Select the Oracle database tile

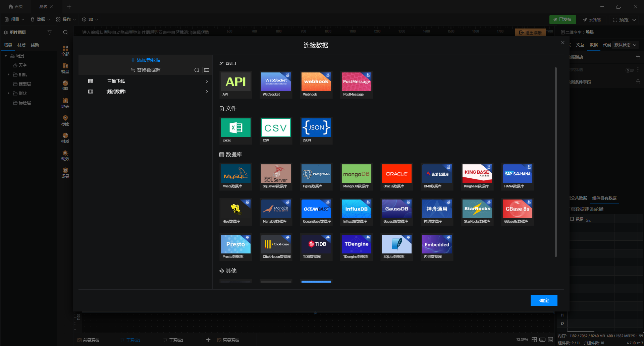click(x=397, y=177)
